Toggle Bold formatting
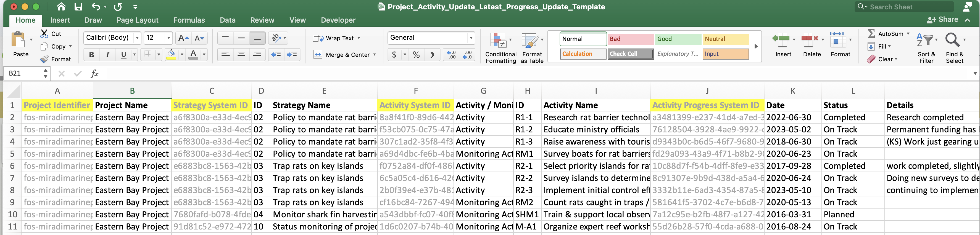The width and height of the screenshot is (980, 235). coord(91,55)
